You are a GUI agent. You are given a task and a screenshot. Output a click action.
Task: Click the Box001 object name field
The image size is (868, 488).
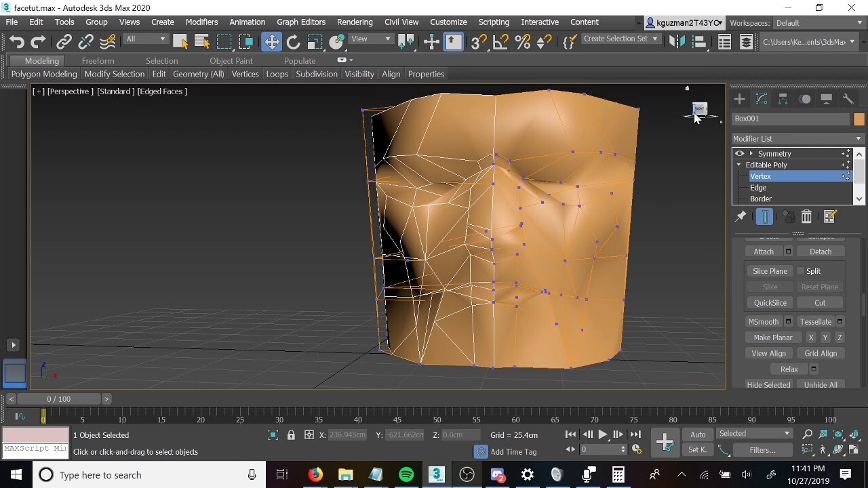[x=790, y=119]
